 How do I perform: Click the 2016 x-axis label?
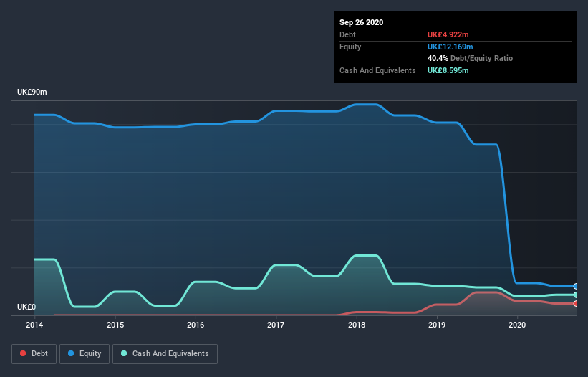(196, 325)
